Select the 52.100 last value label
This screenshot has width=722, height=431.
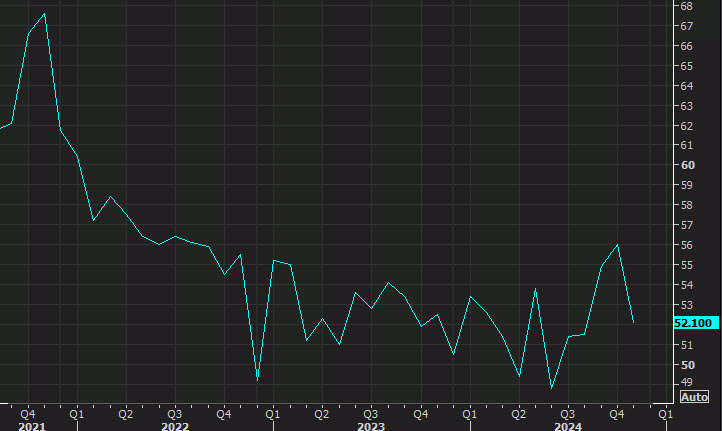693,323
